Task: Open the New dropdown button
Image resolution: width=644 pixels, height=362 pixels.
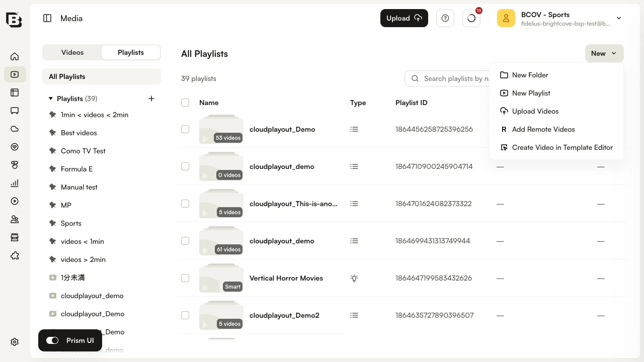Action: pos(604,53)
